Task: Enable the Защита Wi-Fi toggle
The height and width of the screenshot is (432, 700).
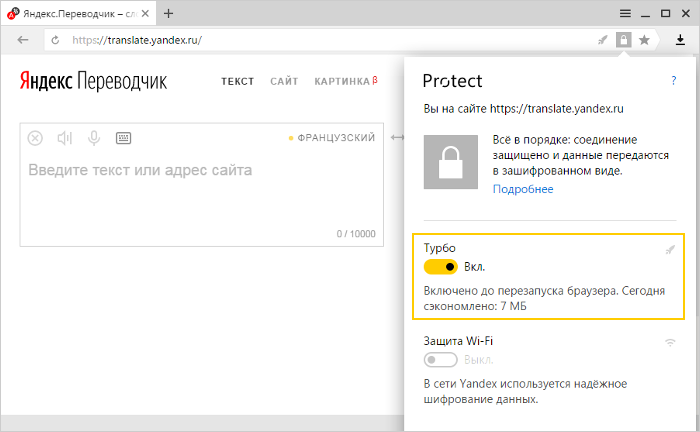Action: (x=441, y=360)
